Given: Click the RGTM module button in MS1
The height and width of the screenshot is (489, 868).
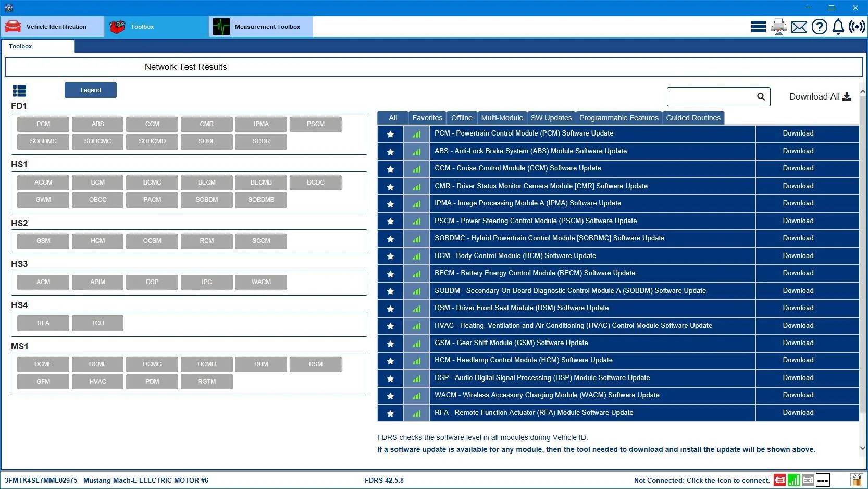Looking at the screenshot, I should (207, 382).
